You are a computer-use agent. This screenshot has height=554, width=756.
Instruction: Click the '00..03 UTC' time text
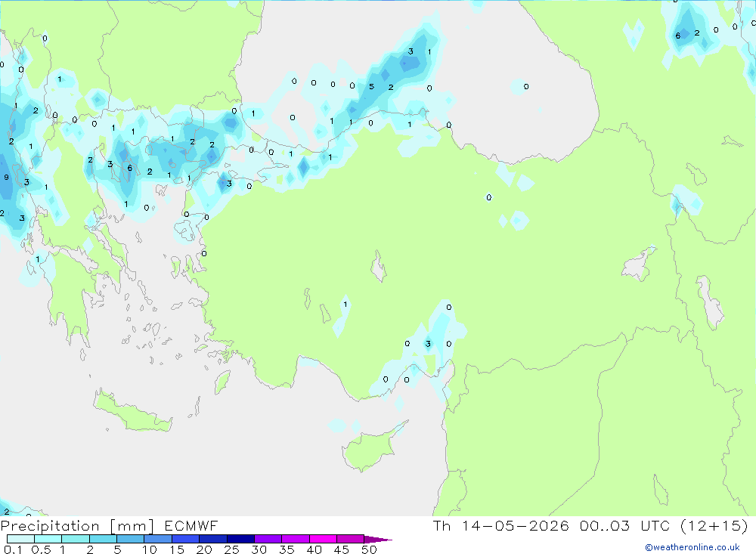click(624, 526)
